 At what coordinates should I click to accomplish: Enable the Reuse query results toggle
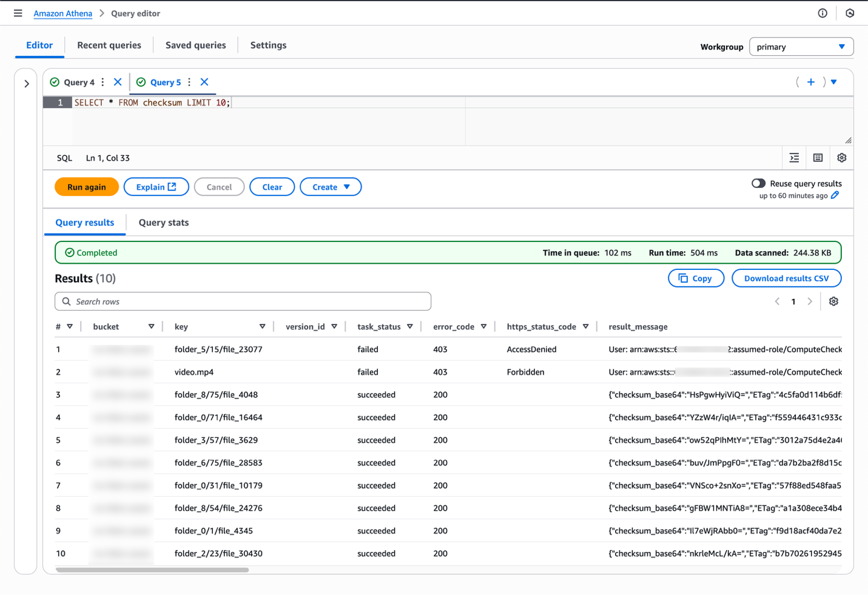point(758,183)
